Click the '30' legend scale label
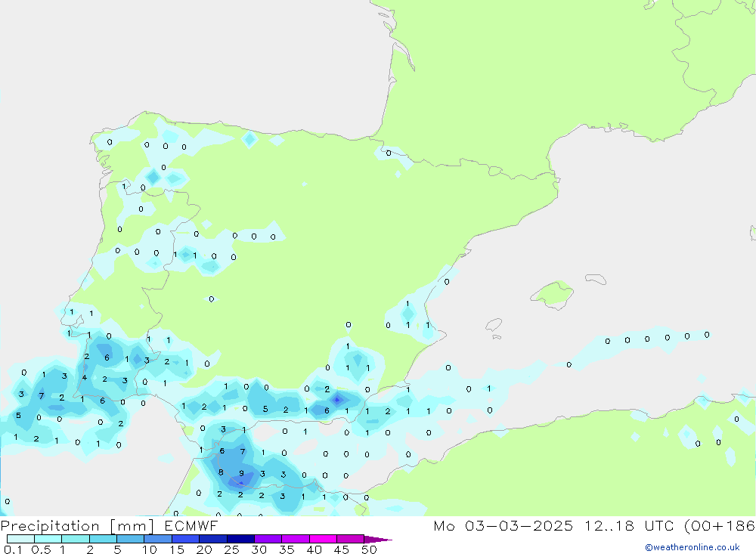 [259, 549]
